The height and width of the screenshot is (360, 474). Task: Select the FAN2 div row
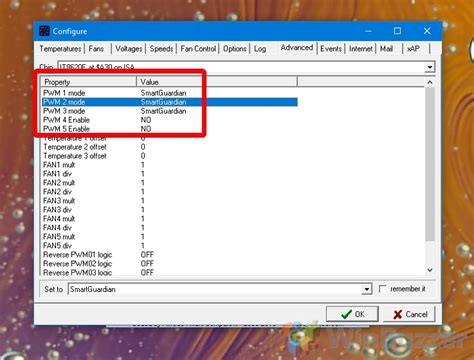170,192
